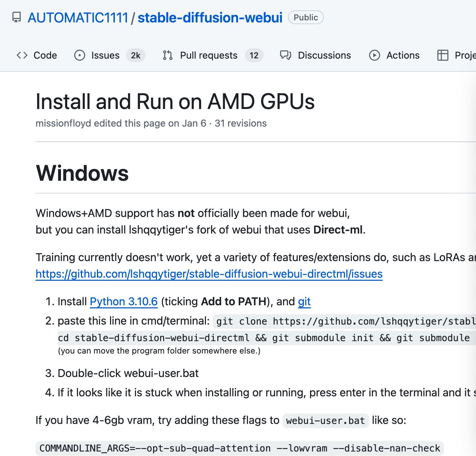
Task: Open the git download link
Action: pos(304,301)
